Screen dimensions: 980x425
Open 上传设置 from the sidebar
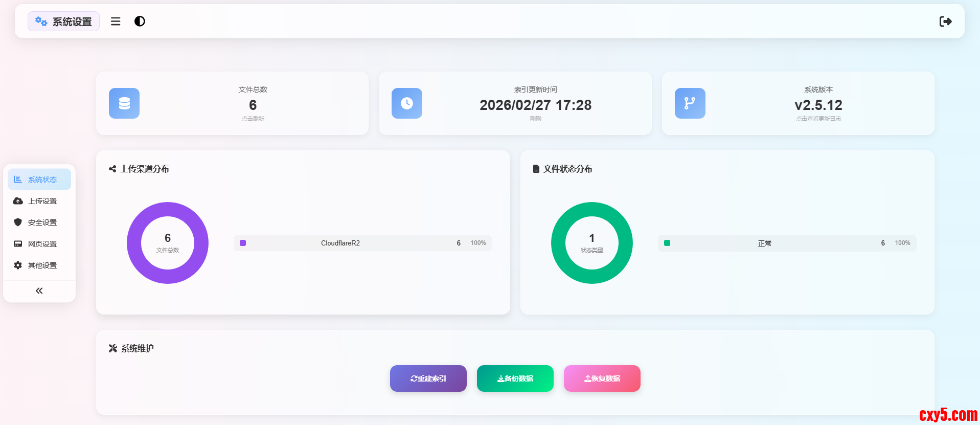pos(39,201)
